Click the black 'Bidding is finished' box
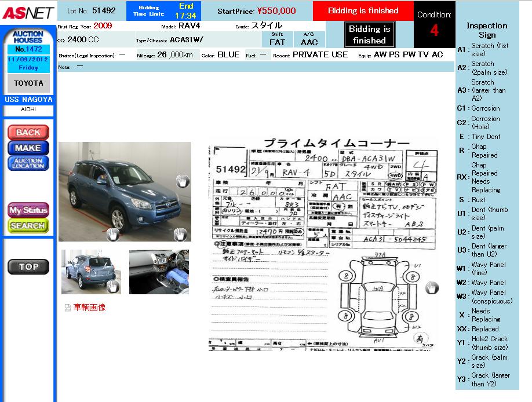Image resolution: width=532 pixels, height=402 pixels. pyautogui.click(x=369, y=35)
